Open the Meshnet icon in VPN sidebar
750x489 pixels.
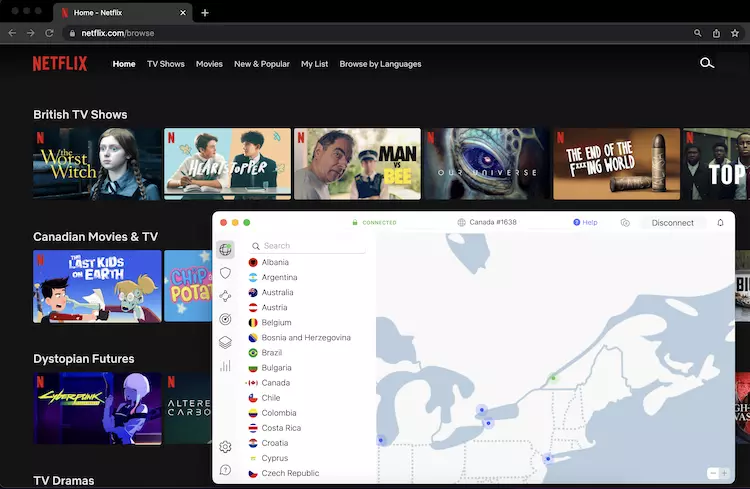coord(225,296)
